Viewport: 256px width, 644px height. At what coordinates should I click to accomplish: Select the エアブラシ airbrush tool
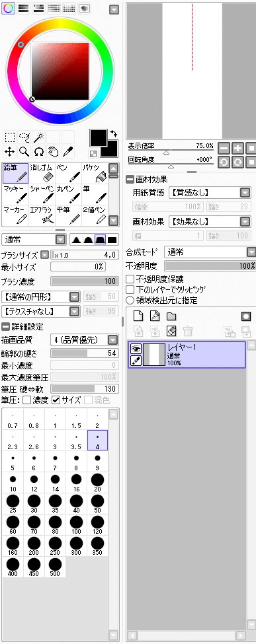(x=42, y=215)
